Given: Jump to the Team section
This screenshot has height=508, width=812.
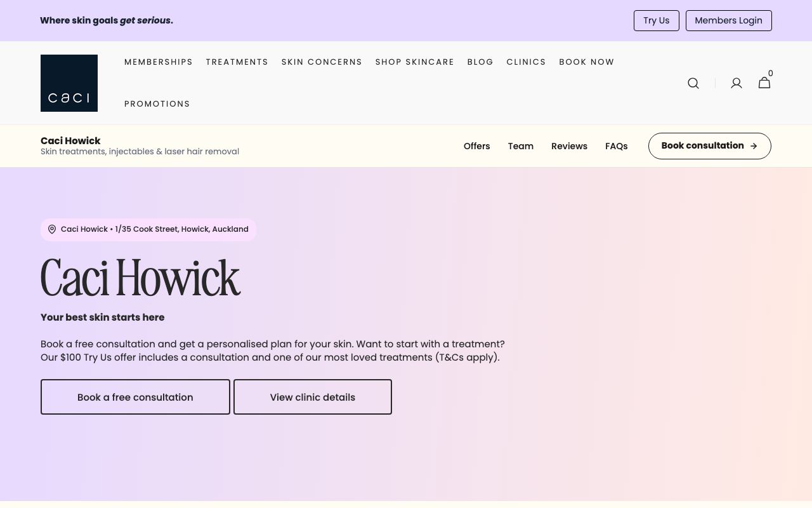Looking at the screenshot, I should [x=521, y=146].
